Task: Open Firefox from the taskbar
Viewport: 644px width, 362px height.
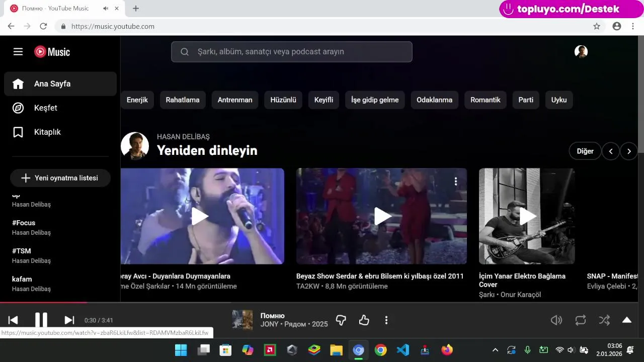Action: point(447,350)
